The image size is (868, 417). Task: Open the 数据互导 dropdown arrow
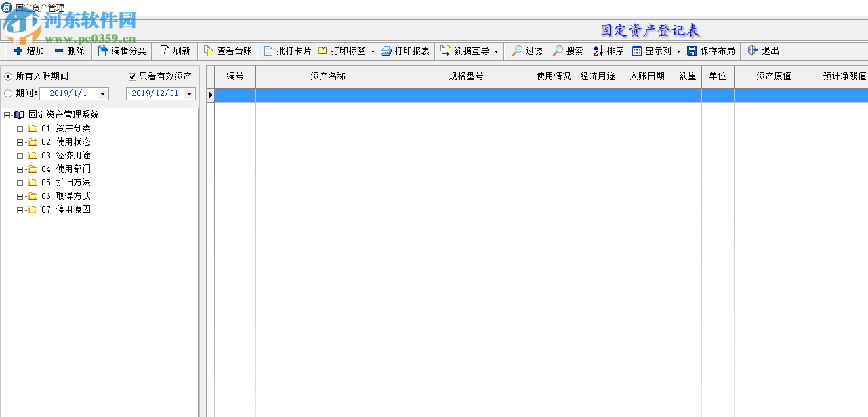(496, 51)
